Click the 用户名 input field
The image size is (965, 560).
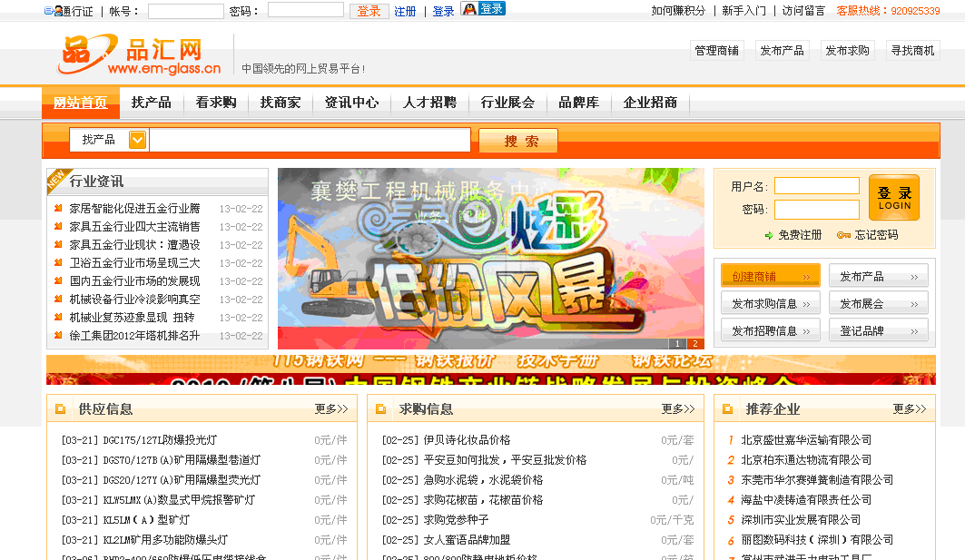pyautogui.click(x=816, y=186)
